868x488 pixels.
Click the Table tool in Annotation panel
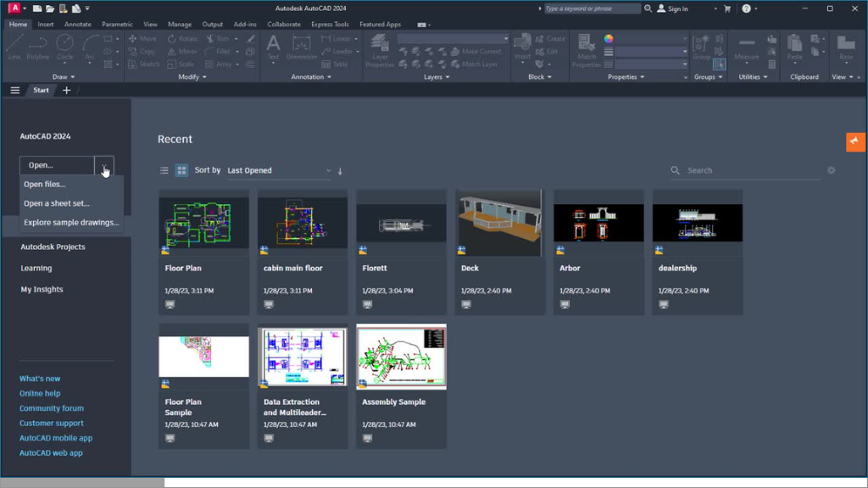pos(335,64)
